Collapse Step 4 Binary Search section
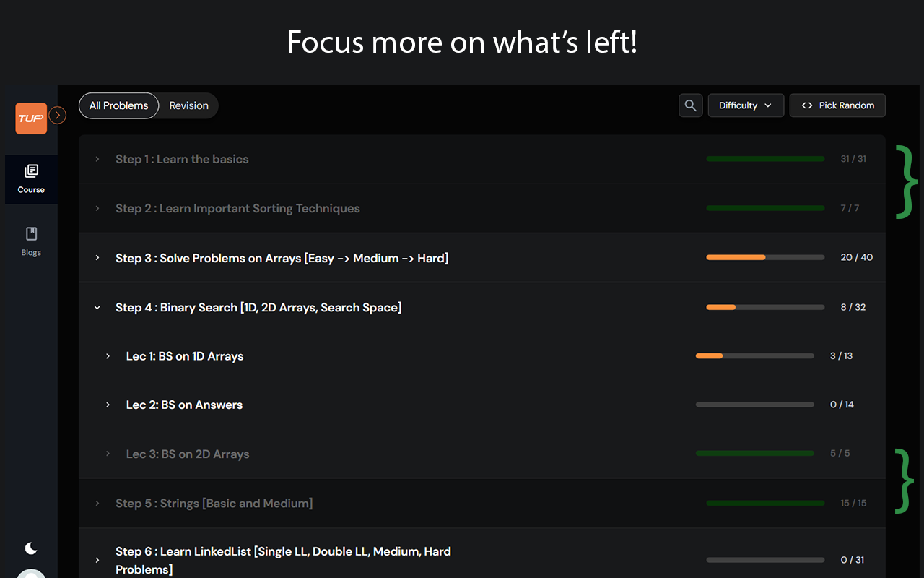 (97, 308)
